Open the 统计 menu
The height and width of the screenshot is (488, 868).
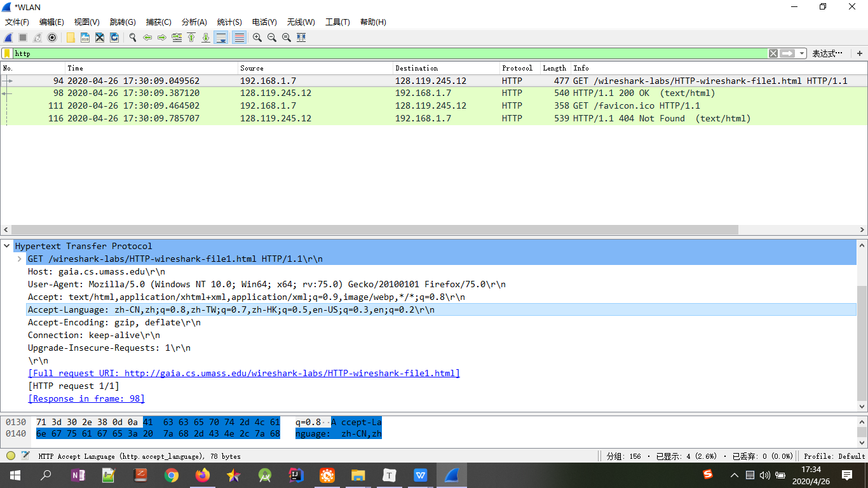click(229, 22)
